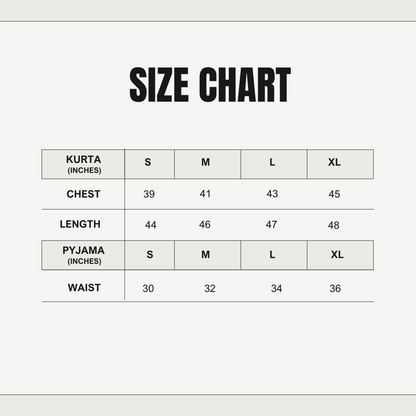Image resolution: width=416 pixels, height=416 pixels.
Task: Select the PYJAMA (INCHES) header cell
Action: (83, 255)
